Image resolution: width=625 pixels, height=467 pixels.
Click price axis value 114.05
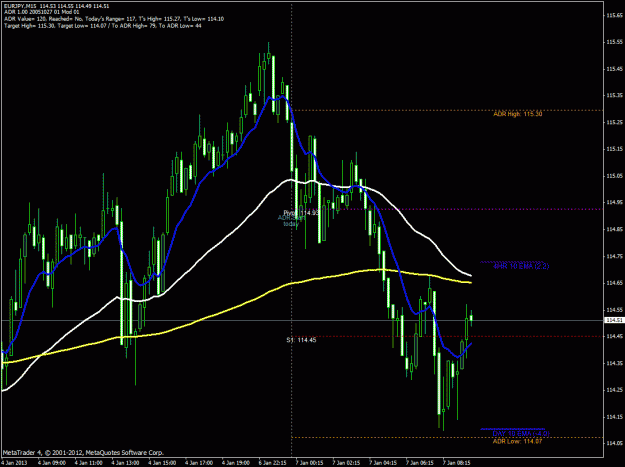click(614, 443)
